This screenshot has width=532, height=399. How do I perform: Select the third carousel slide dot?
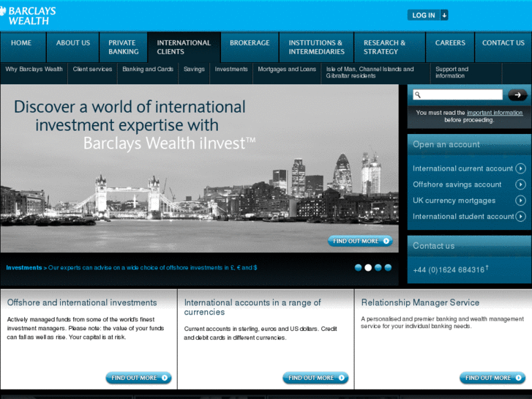[378, 267]
